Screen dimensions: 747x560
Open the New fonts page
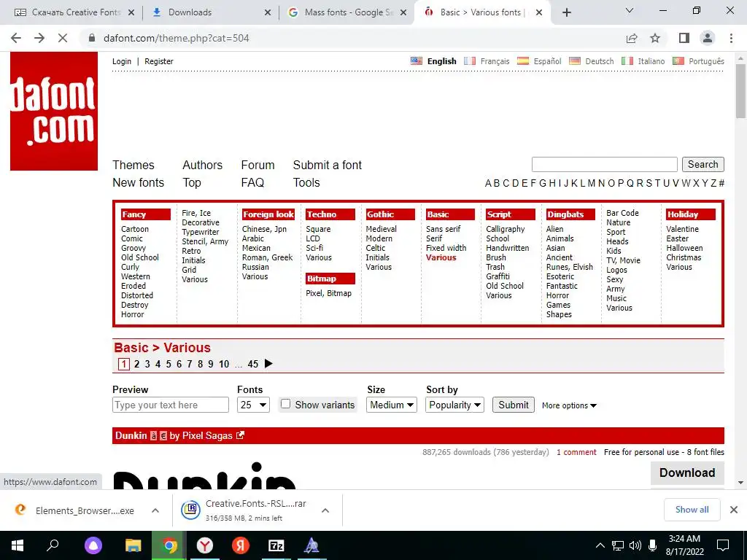tap(138, 183)
